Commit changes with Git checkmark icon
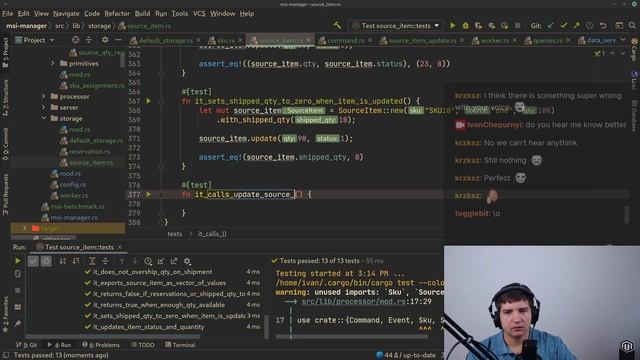The image size is (640, 360). click(x=564, y=26)
